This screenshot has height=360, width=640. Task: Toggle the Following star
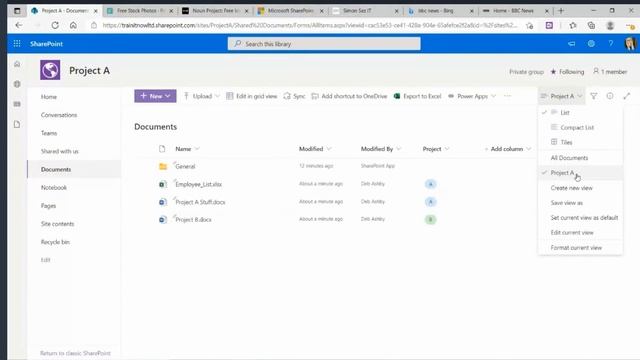(x=553, y=72)
